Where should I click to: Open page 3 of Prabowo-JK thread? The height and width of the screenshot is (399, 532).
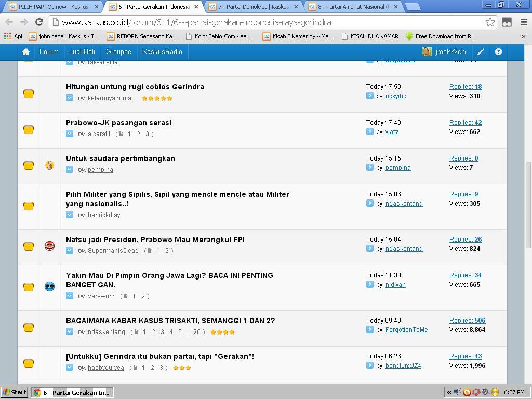(x=147, y=134)
